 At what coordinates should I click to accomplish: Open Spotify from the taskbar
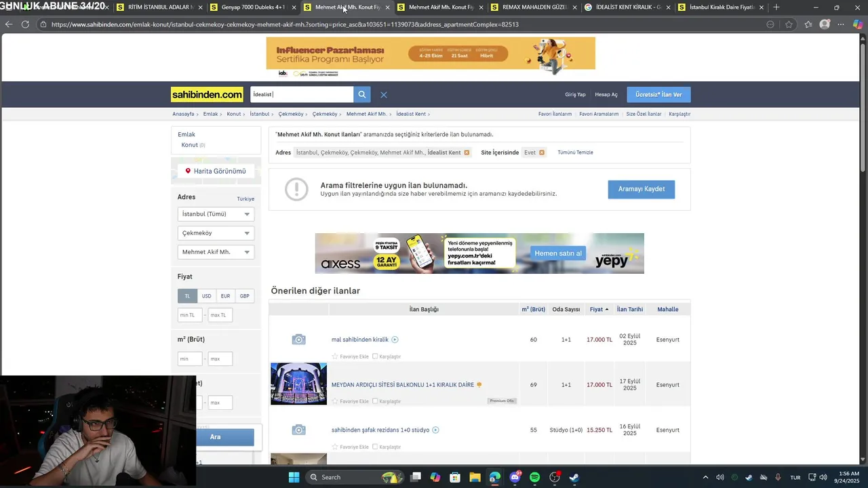pos(534,477)
